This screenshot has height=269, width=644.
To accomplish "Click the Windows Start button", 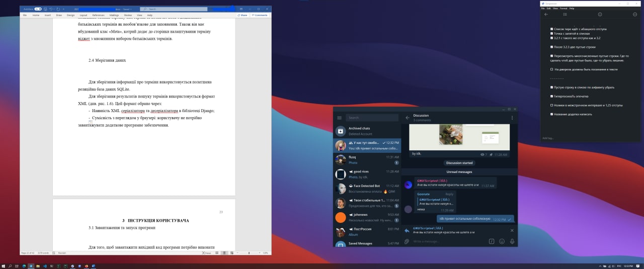I will click(x=3, y=265).
